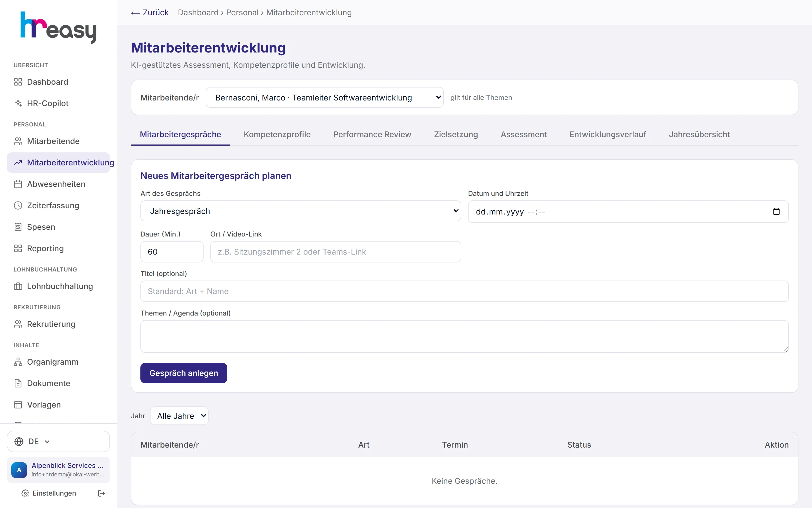Click the 'Keine Gespräche.' empty-state text

tap(464, 481)
